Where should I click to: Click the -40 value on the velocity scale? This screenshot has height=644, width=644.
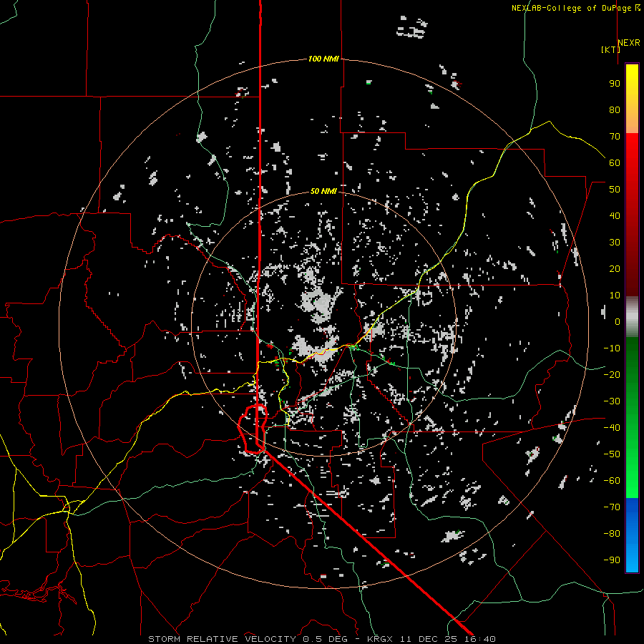[x=612, y=428]
